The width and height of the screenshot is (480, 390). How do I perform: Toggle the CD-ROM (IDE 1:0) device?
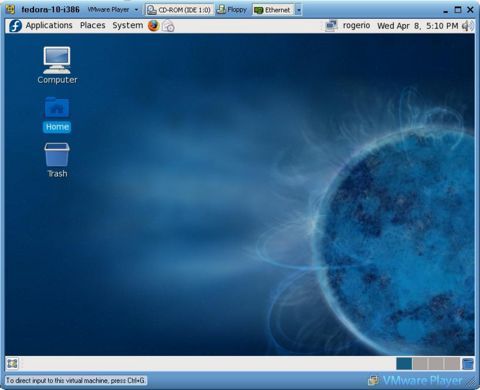pos(179,10)
